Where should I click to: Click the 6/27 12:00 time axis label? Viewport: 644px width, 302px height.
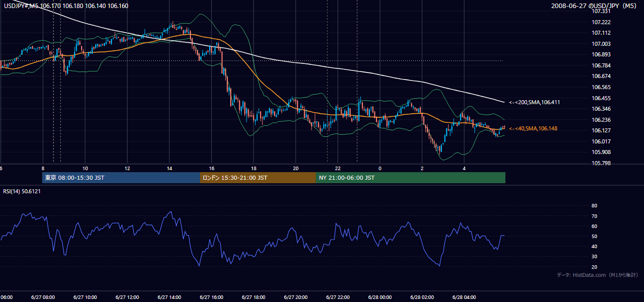pos(127,297)
